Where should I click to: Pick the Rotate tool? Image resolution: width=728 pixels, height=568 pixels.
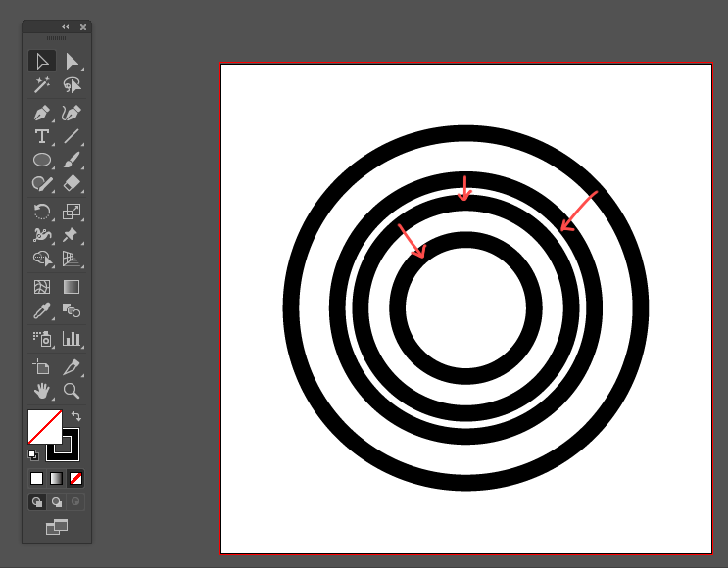pos(42,212)
